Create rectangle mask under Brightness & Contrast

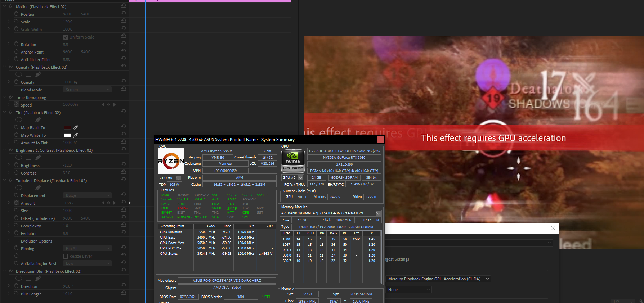[28, 157]
